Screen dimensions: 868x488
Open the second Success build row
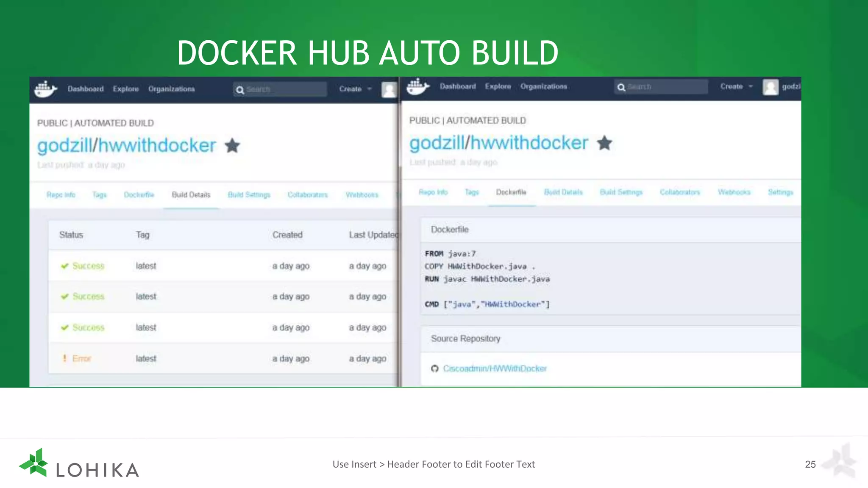[x=223, y=297]
